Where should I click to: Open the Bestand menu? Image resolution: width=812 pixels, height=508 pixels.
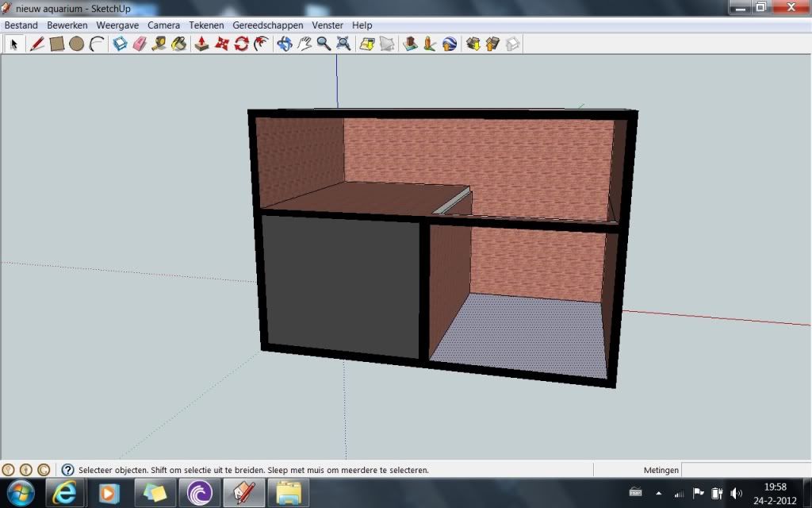pos(21,25)
